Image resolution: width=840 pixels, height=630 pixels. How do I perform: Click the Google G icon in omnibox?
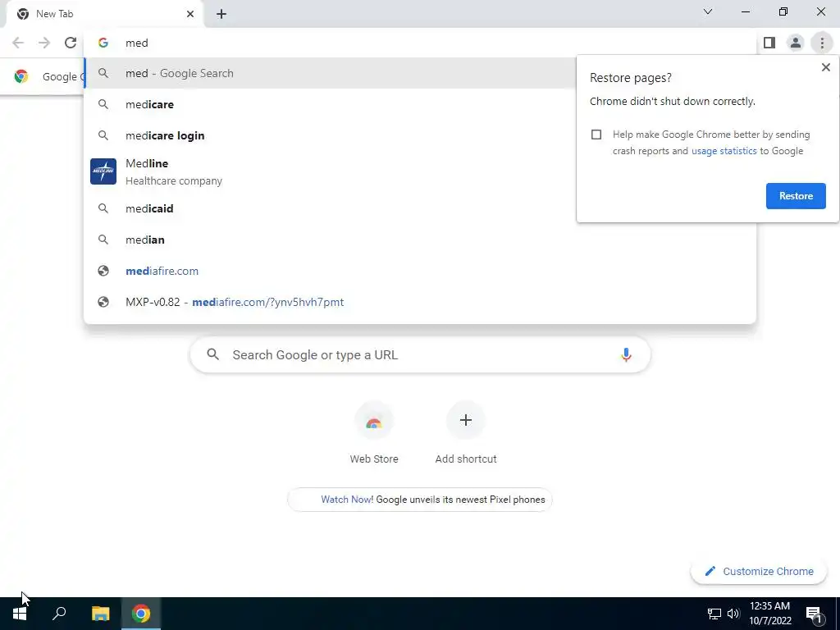[x=103, y=43]
